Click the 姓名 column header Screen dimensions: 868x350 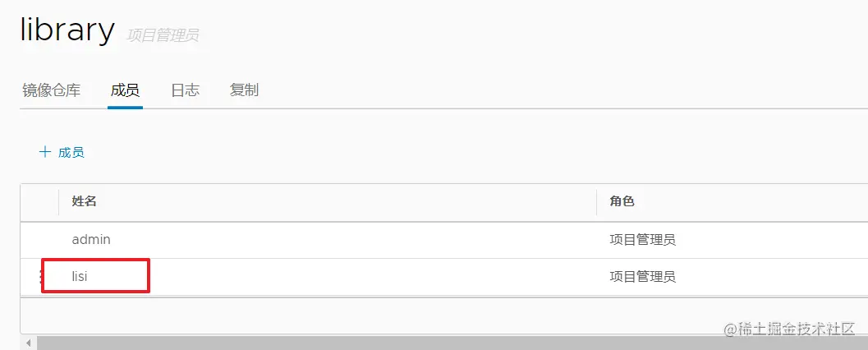[85, 202]
